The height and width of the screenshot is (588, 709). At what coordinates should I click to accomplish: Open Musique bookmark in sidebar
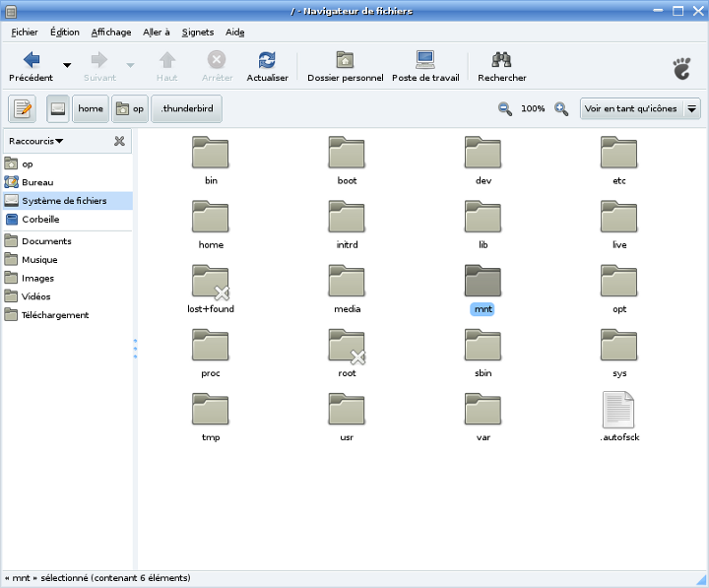point(68,260)
